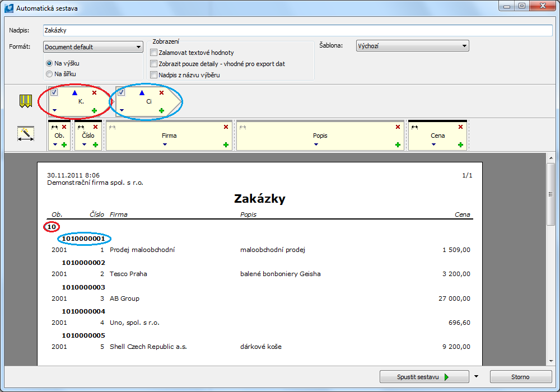Click Uno, spol. s r.o. in preview

point(134,323)
